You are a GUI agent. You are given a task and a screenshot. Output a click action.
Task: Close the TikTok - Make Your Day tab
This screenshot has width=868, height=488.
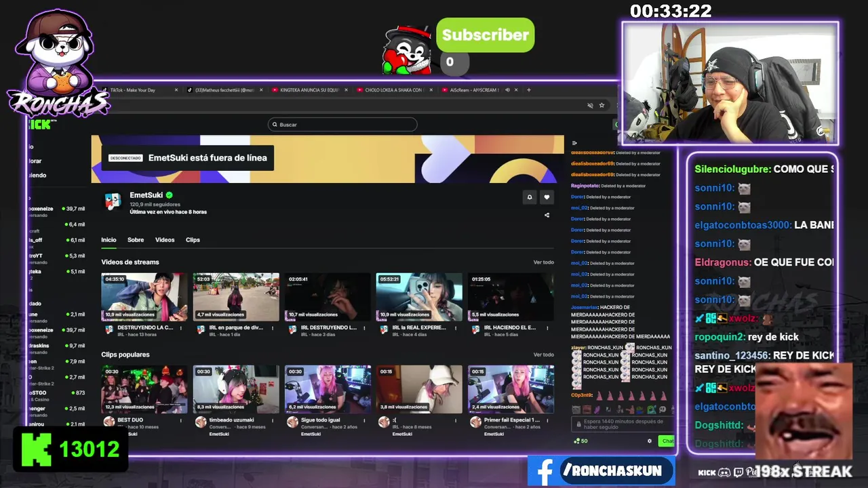[176, 90]
